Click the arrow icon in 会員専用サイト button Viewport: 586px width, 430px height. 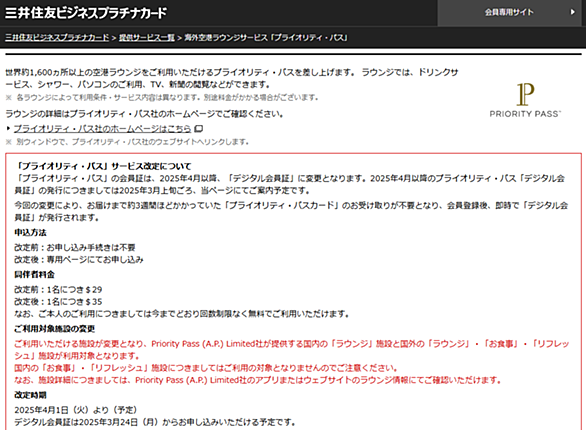point(572,12)
